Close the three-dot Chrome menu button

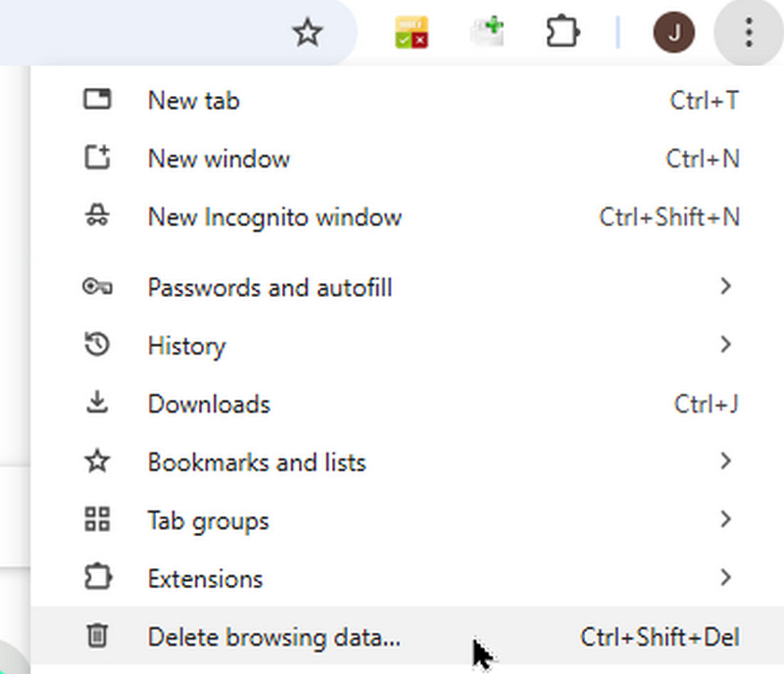click(x=748, y=34)
